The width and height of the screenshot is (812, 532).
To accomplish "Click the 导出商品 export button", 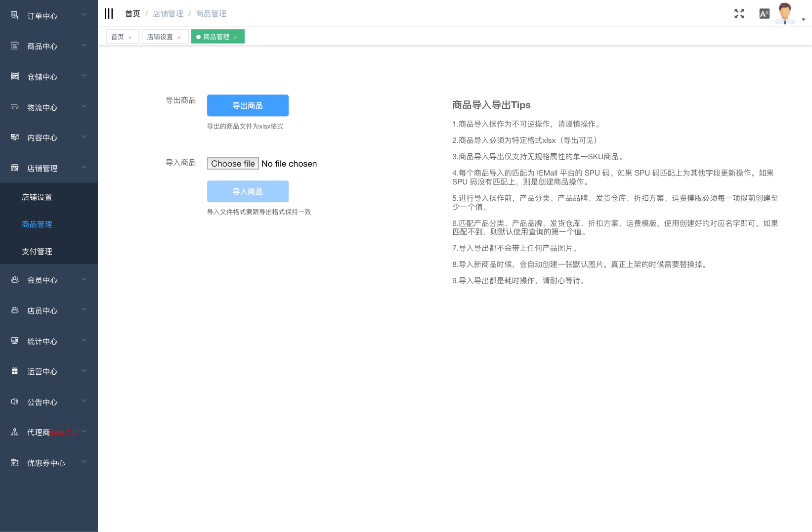I will tap(248, 105).
